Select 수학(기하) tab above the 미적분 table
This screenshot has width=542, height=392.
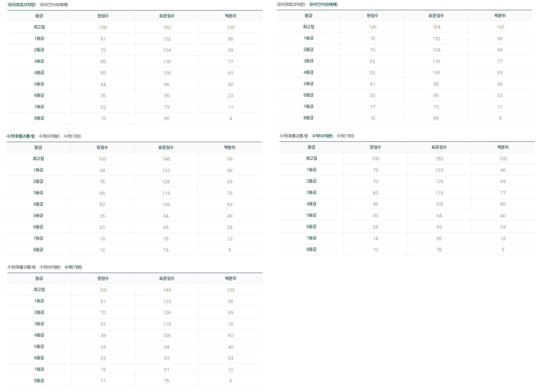coord(345,136)
